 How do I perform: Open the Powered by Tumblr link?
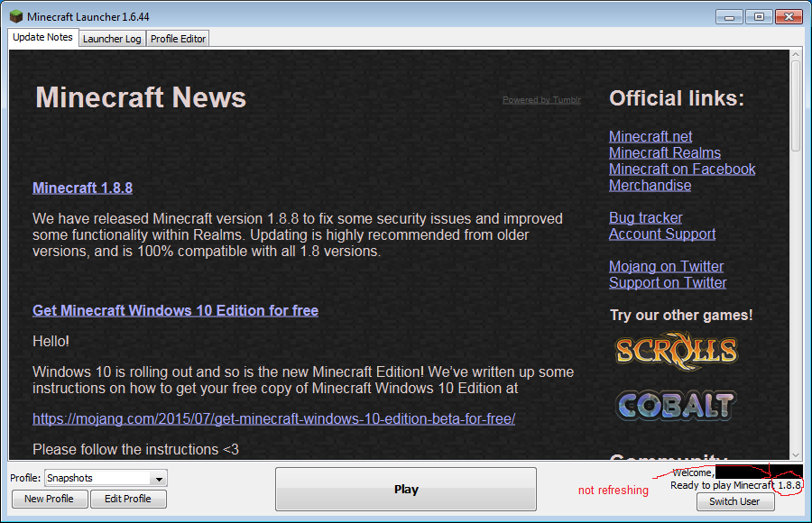tap(541, 100)
